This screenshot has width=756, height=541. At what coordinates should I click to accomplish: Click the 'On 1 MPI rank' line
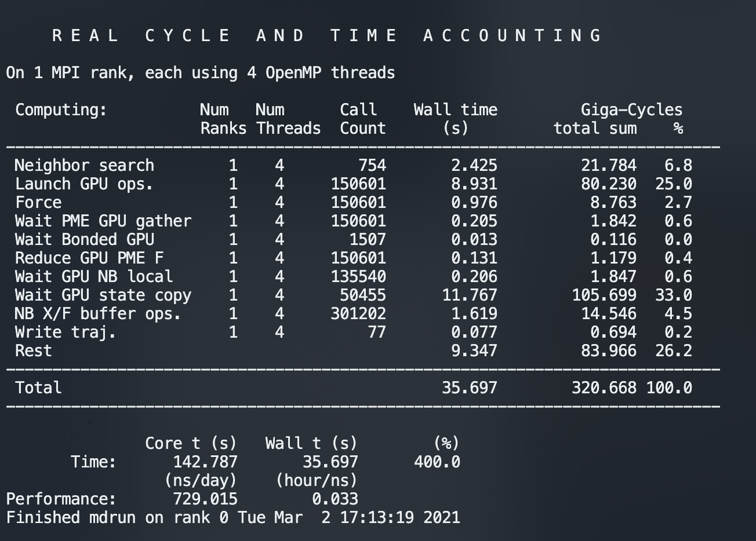point(201,73)
